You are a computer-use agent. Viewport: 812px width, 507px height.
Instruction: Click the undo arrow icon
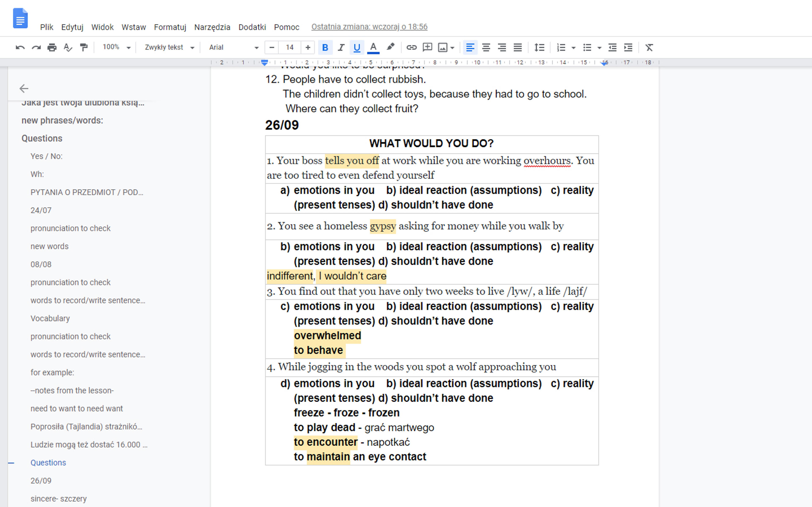coord(20,48)
